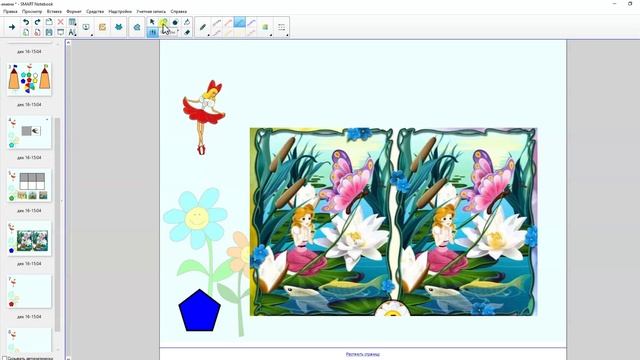Save the notebook with floppy icon
Screen dimensions: 640x360
point(49,32)
